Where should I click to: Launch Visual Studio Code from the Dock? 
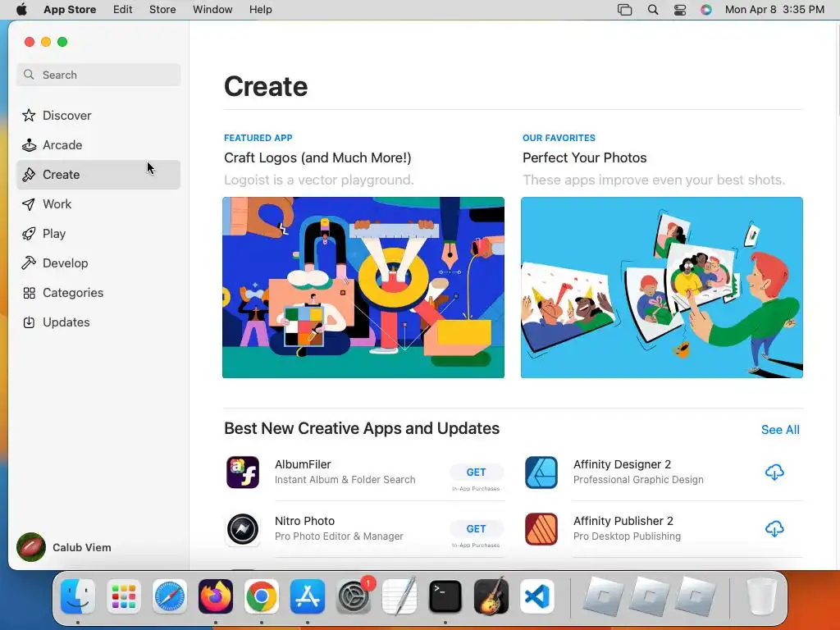(537, 596)
